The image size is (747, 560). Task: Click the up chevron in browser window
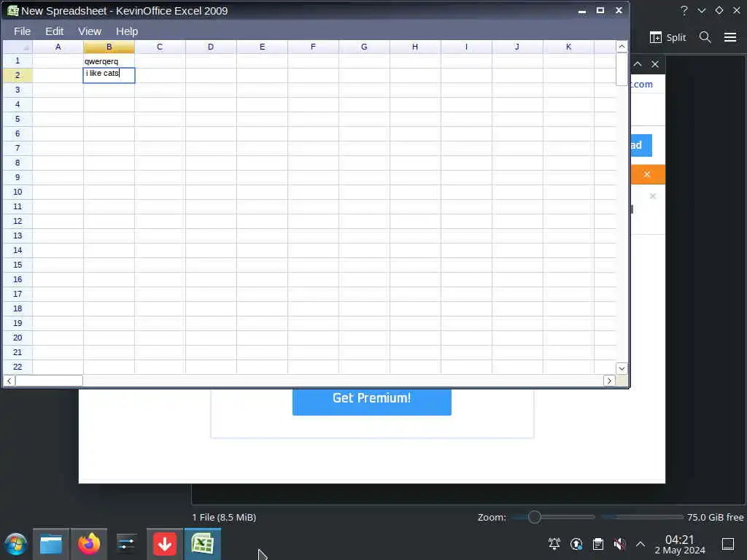tap(638, 64)
